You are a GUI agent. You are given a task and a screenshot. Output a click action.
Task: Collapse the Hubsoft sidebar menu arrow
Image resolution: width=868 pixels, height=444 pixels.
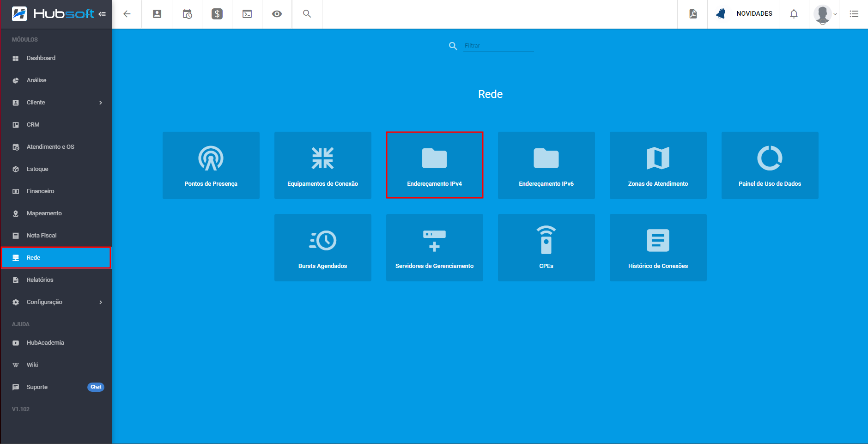(x=102, y=14)
